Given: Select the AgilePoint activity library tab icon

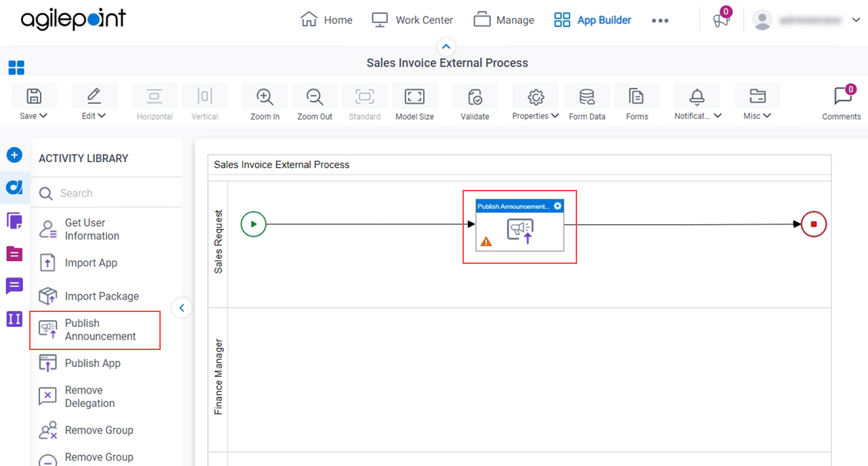Looking at the screenshot, I should click(x=14, y=187).
